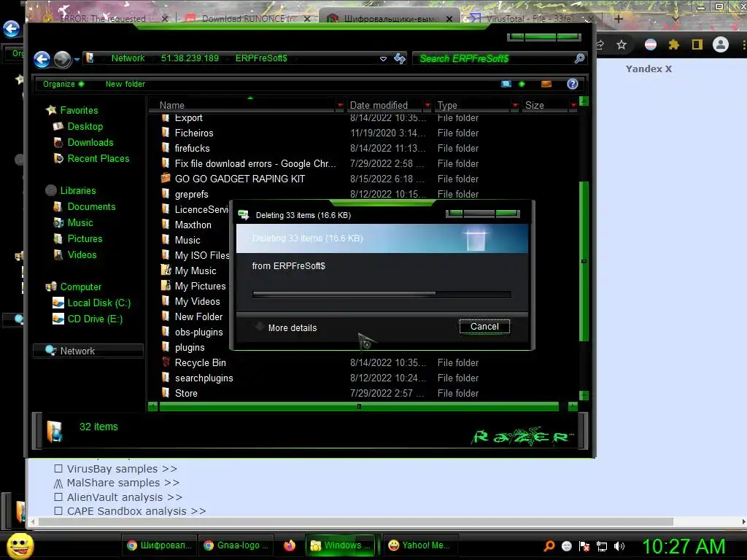Image resolution: width=747 pixels, height=560 pixels.
Task: Open the recent locations dropdown arrow
Action: click(77, 60)
